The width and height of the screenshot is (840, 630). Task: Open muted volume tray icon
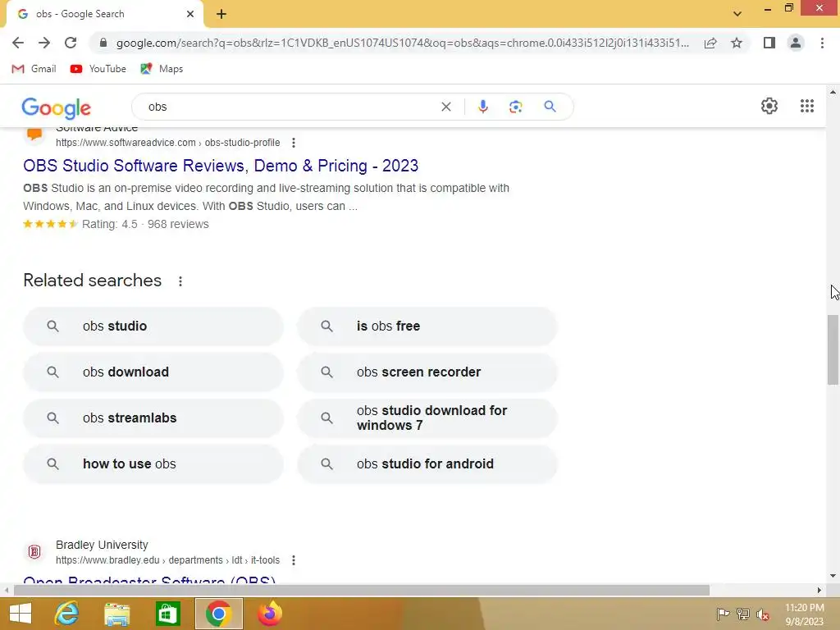click(763, 614)
